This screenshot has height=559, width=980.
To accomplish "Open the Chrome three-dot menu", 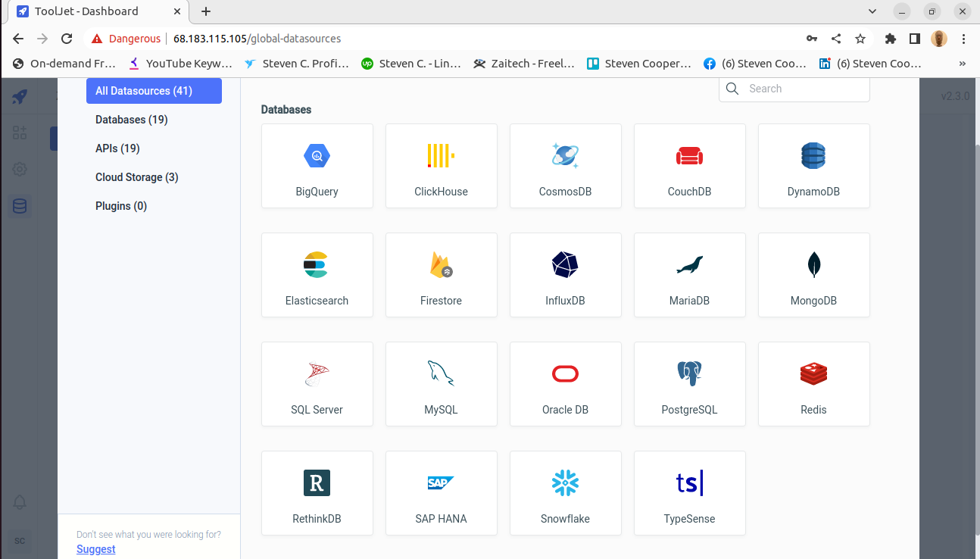I will coord(963,39).
